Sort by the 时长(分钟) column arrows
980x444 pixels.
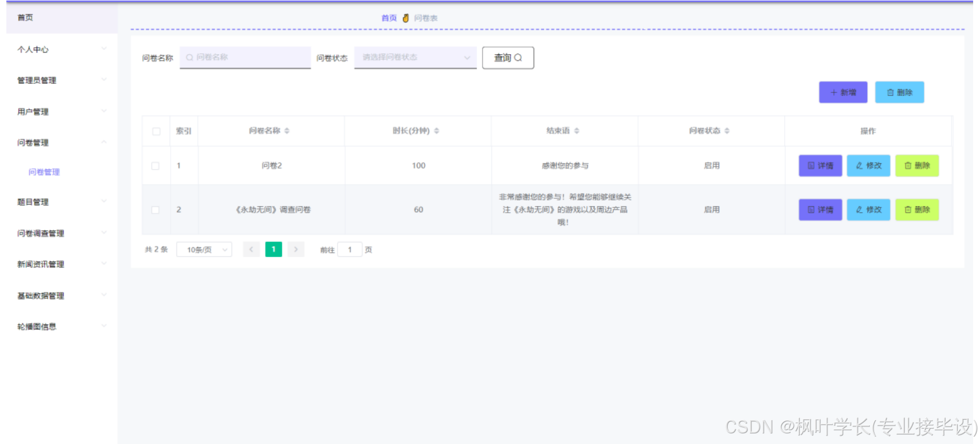(x=437, y=131)
